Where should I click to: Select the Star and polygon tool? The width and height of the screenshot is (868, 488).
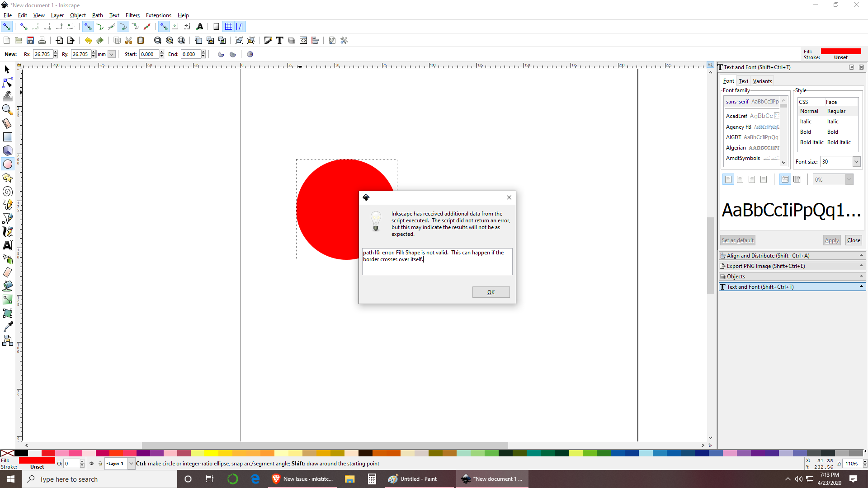[8, 178]
